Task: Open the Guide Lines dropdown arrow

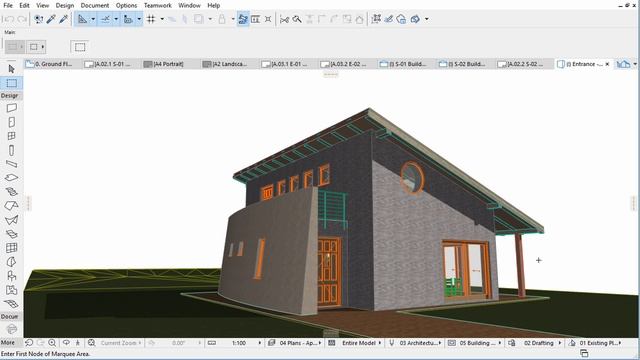Action: 93,19
